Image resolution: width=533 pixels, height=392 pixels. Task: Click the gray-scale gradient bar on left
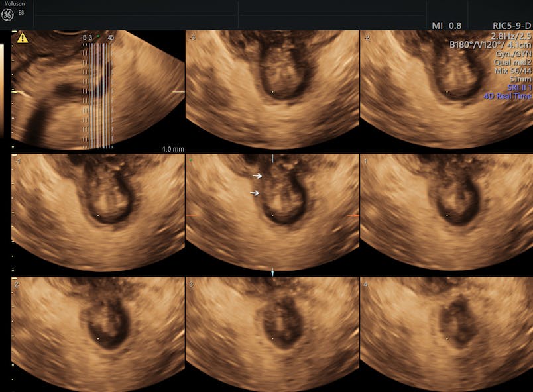click(2, 89)
